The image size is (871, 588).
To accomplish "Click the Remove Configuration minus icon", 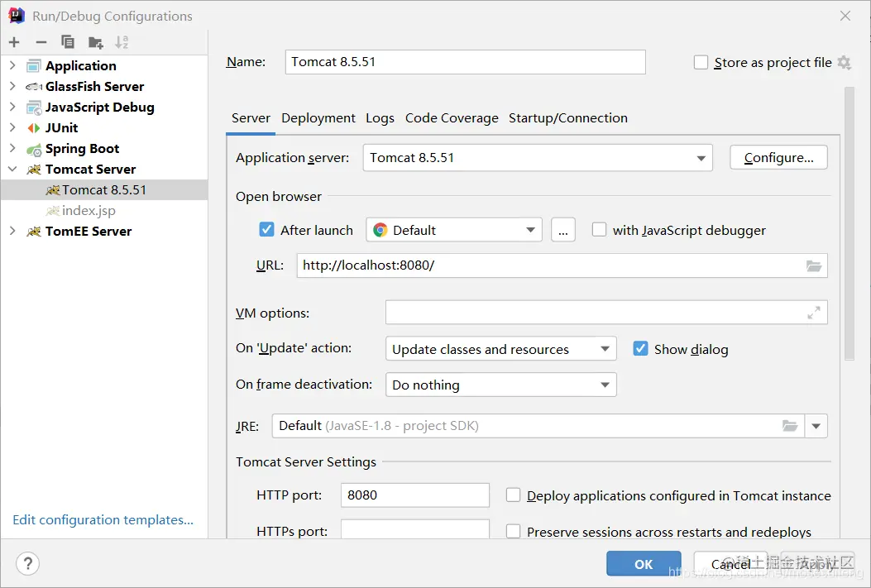I will point(41,42).
